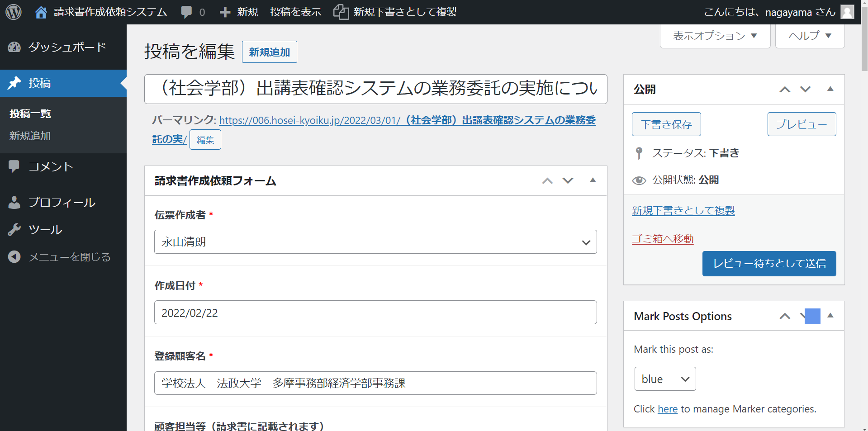868x431 pixels.
Task: Expand the 表示オプション dropdown
Action: click(715, 36)
